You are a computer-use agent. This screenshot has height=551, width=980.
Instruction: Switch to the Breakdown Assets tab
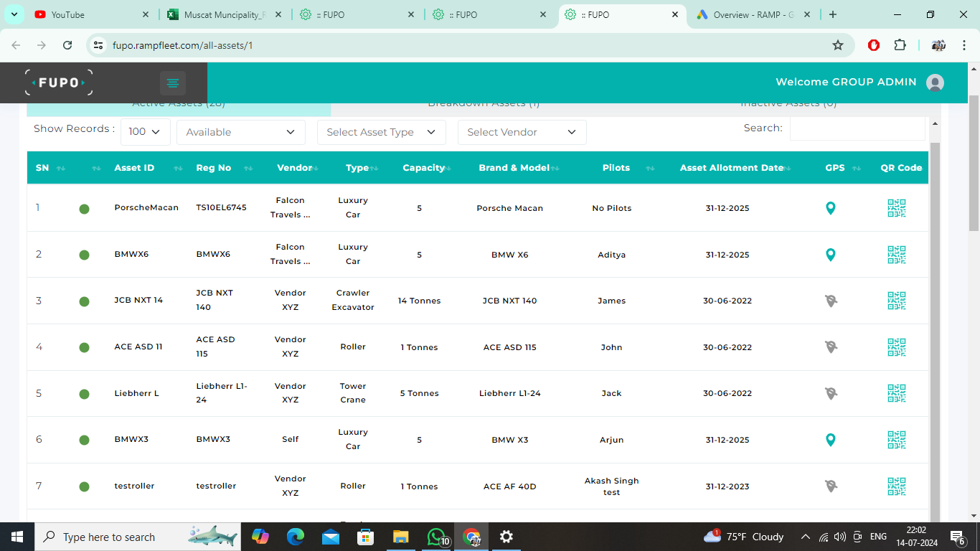484,105
